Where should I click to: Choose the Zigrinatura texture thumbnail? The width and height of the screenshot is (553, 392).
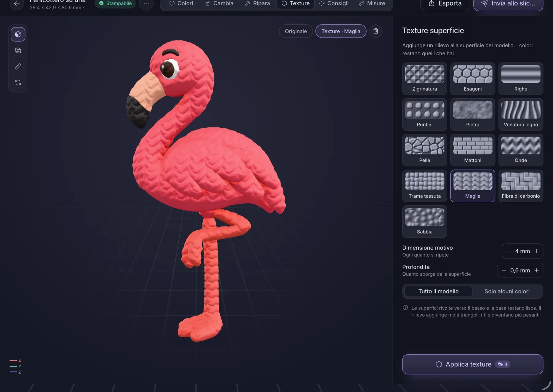coord(425,79)
